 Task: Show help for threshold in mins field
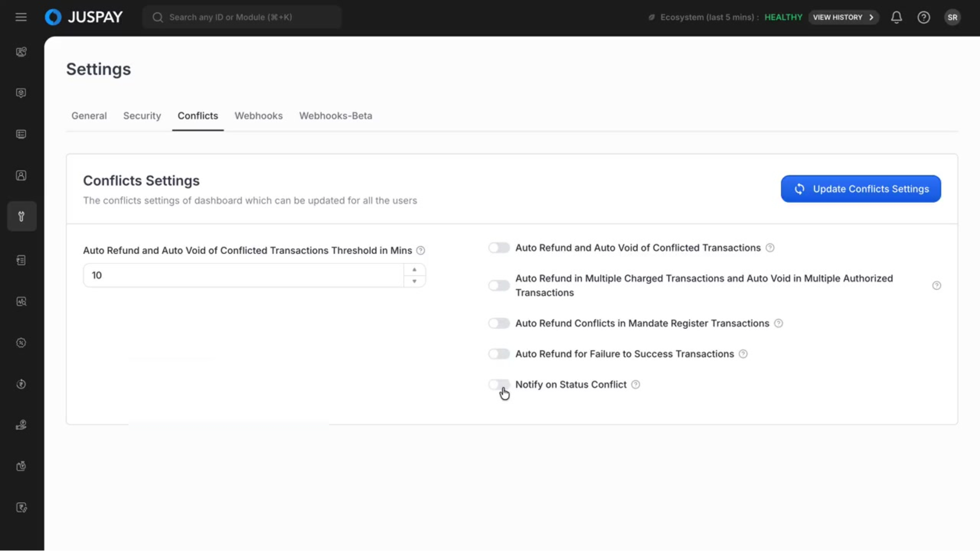coord(420,251)
